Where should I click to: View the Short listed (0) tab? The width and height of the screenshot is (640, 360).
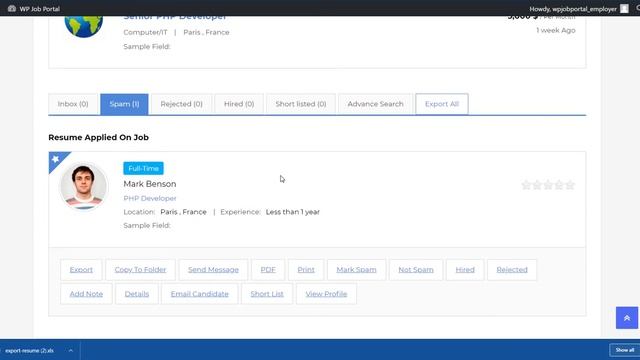(x=301, y=104)
